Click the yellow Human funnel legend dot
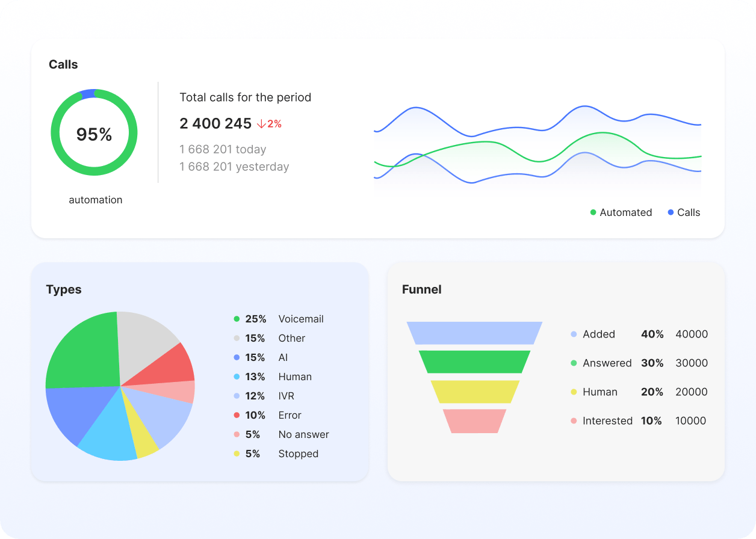The image size is (756, 539). [x=574, y=392]
